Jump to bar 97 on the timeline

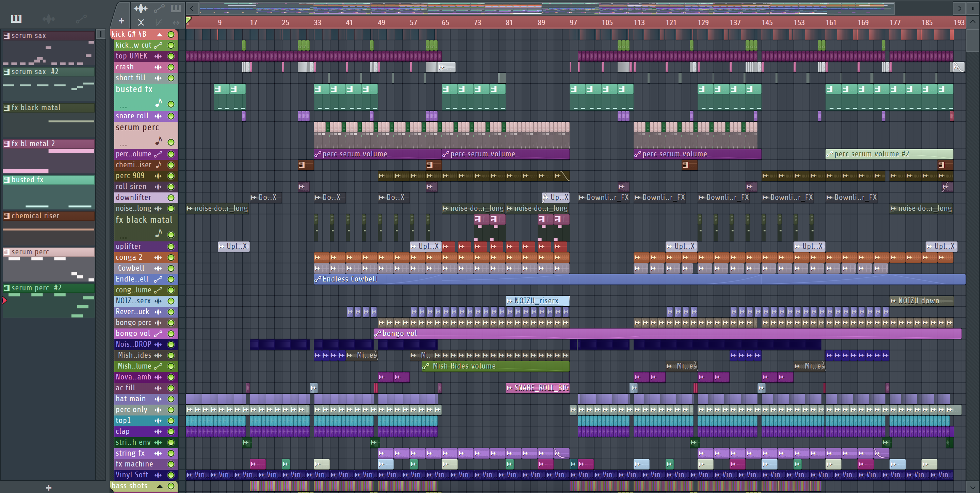(x=573, y=22)
